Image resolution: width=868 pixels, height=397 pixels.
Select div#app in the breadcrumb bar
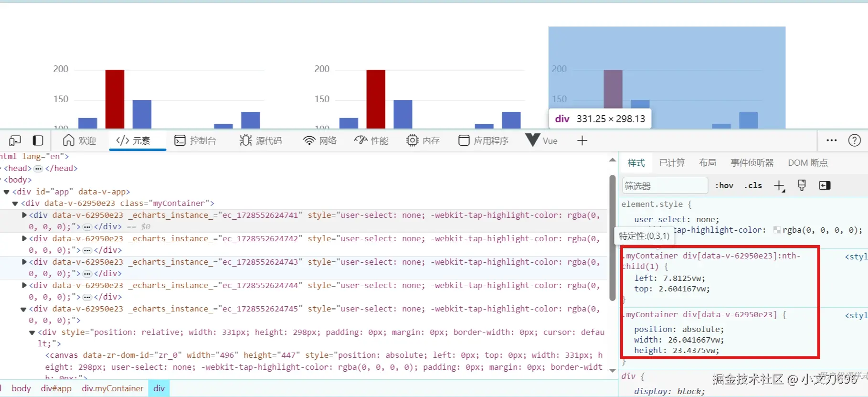(56, 388)
